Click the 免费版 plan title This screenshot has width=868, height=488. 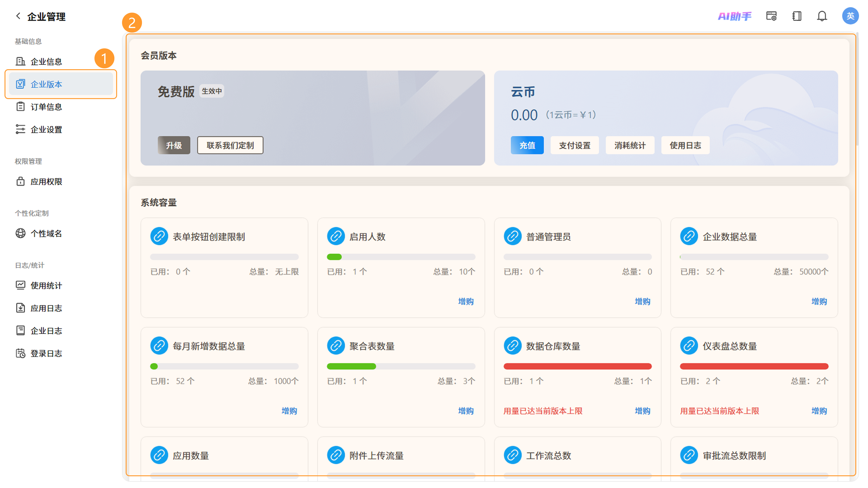[x=176, y=91]
